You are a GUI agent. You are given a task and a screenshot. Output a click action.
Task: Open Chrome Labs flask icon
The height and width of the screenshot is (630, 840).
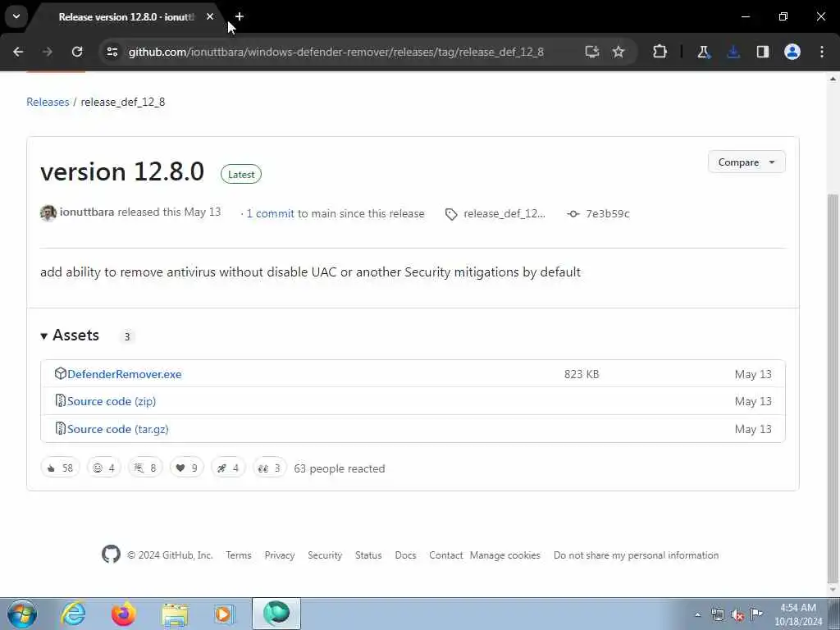pyautogui.click(x=703, y=52)
